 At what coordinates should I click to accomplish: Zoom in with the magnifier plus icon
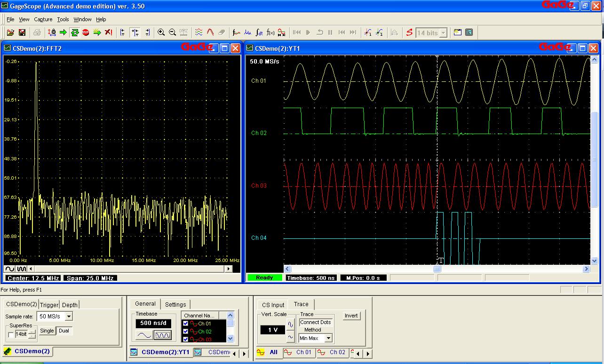point(161,32)
